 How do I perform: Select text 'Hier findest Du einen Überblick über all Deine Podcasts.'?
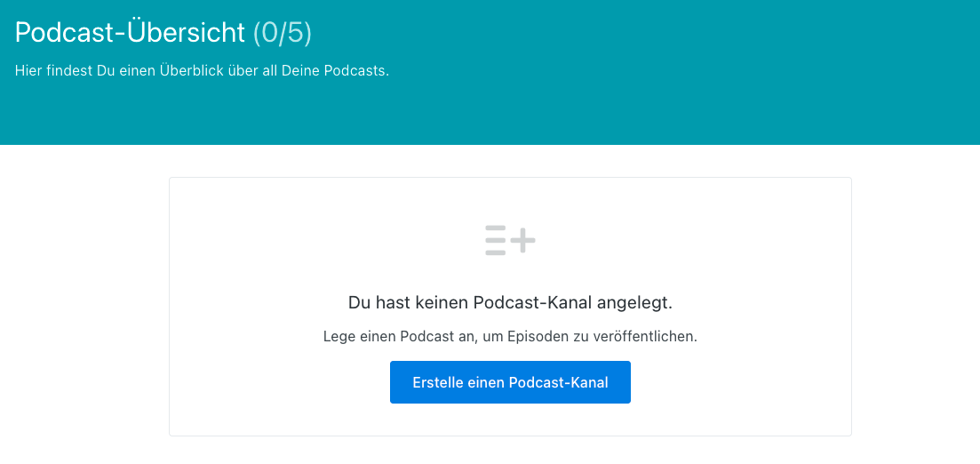point(202,70)
